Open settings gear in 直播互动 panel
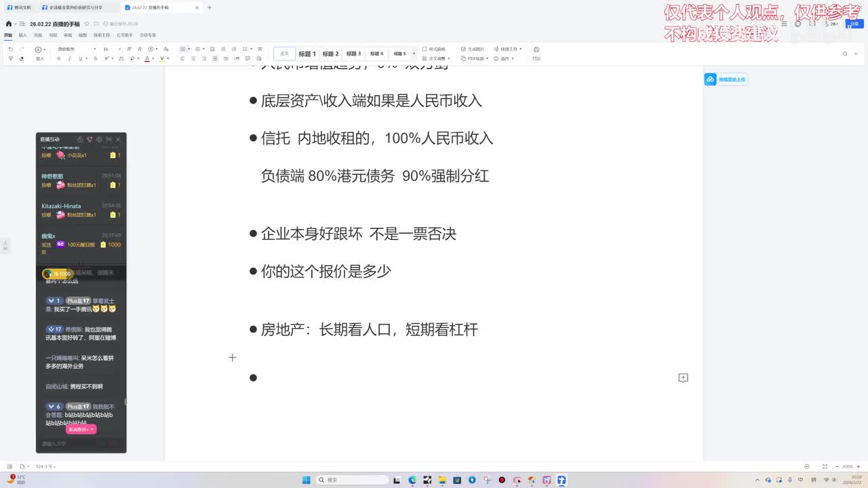 point(99,139)
